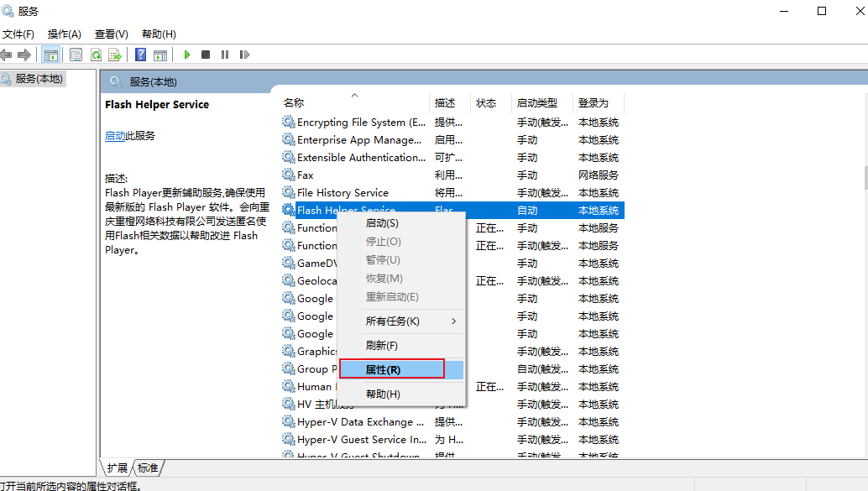Screen dimensions: 868x491
Task: Click gear icon beside GameDV service
Action: 288,263
